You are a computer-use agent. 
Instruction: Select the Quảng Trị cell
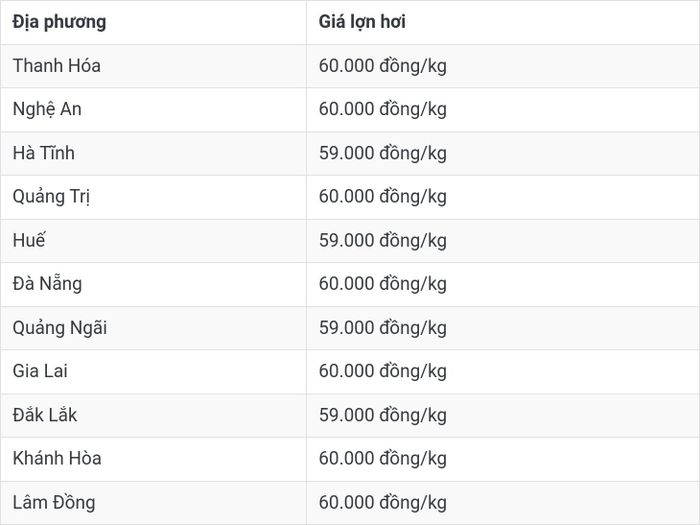pyautogui.click(x=153, y=197)
